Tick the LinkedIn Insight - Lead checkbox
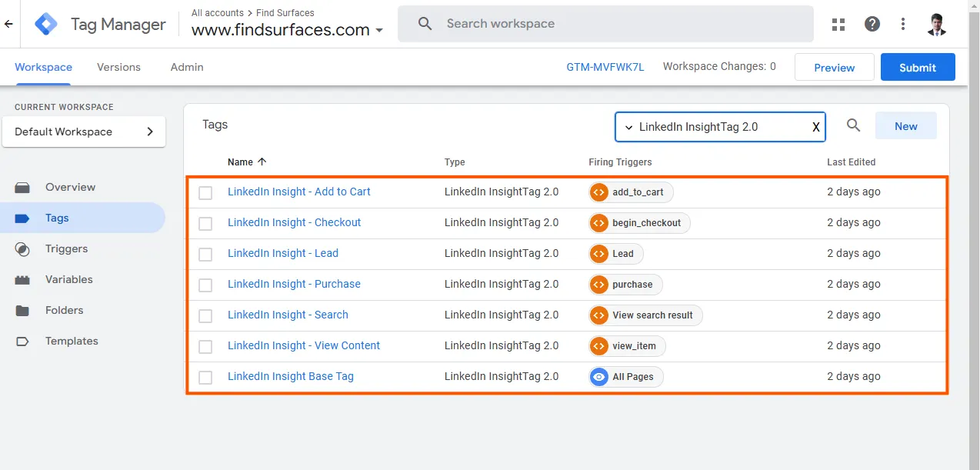 (x=205, y=254)
